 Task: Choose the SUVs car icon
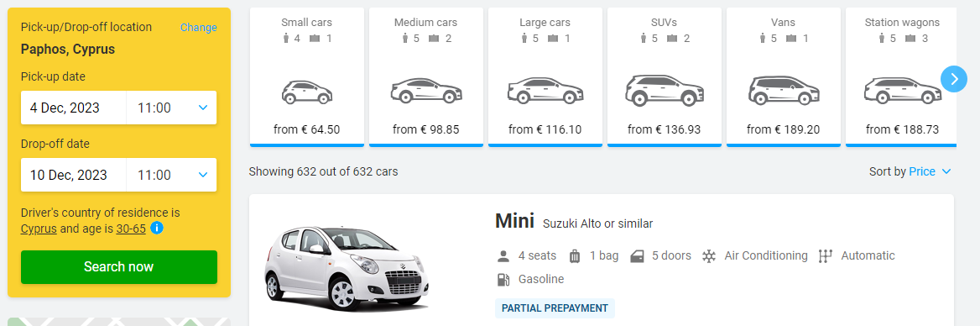coord(665,90)
